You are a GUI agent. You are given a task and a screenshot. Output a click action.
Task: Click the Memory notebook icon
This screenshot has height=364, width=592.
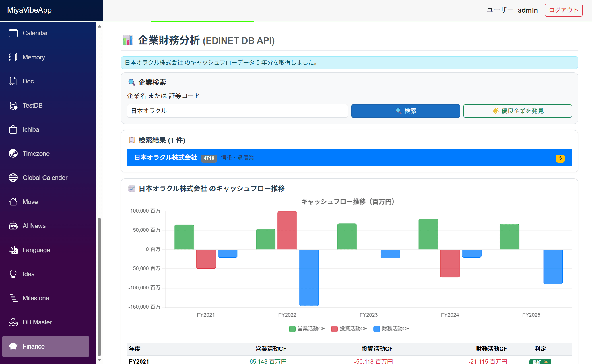point(13,57)
